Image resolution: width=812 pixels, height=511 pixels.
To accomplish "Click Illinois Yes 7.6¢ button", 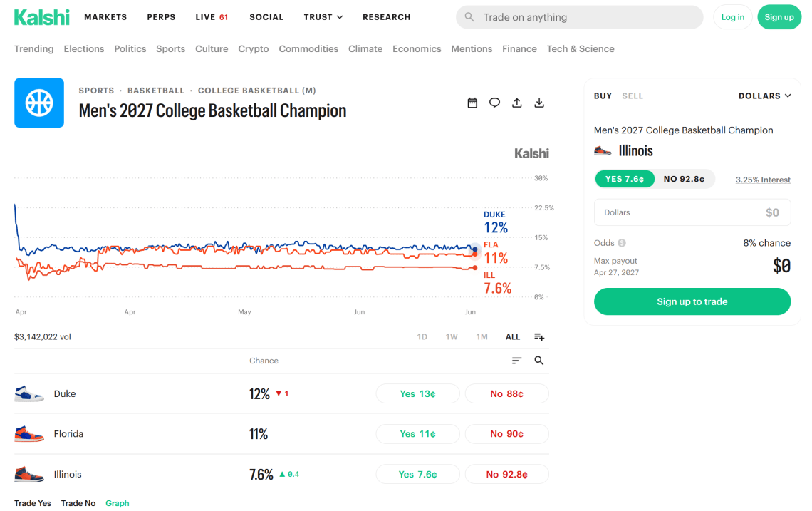I will [417, 474].
